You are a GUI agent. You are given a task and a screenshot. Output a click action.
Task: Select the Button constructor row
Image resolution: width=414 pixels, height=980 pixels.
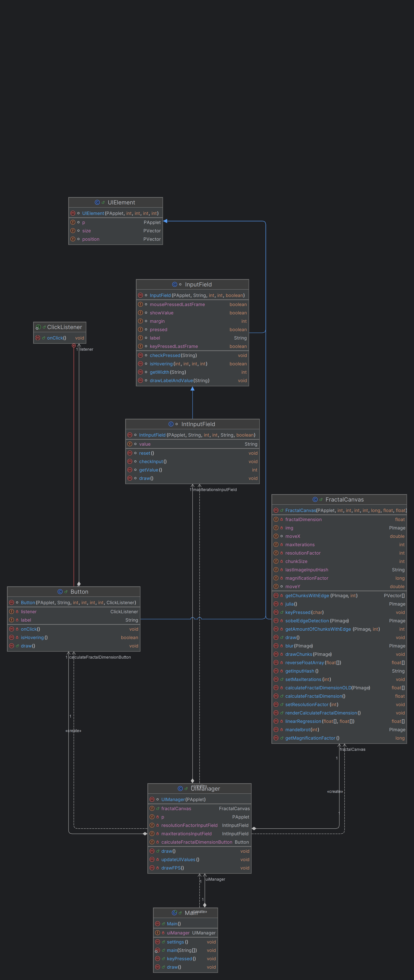(x=74, y=602)
